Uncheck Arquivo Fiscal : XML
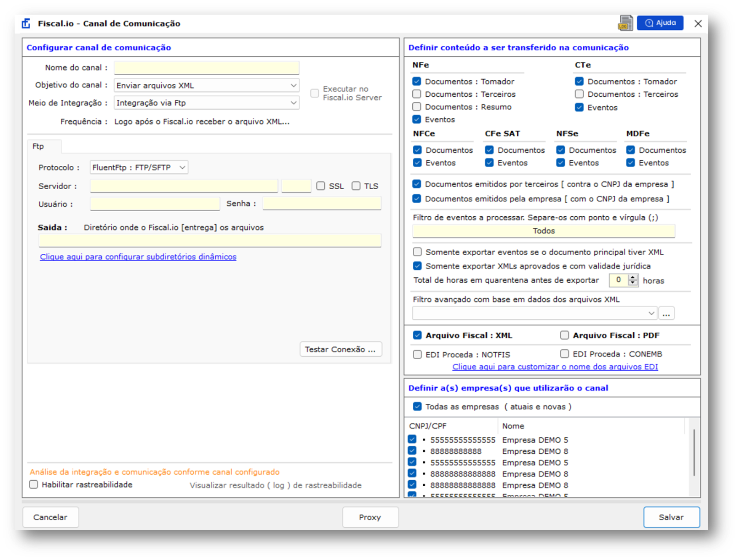 pyautogui.click(x=417, y=335)
